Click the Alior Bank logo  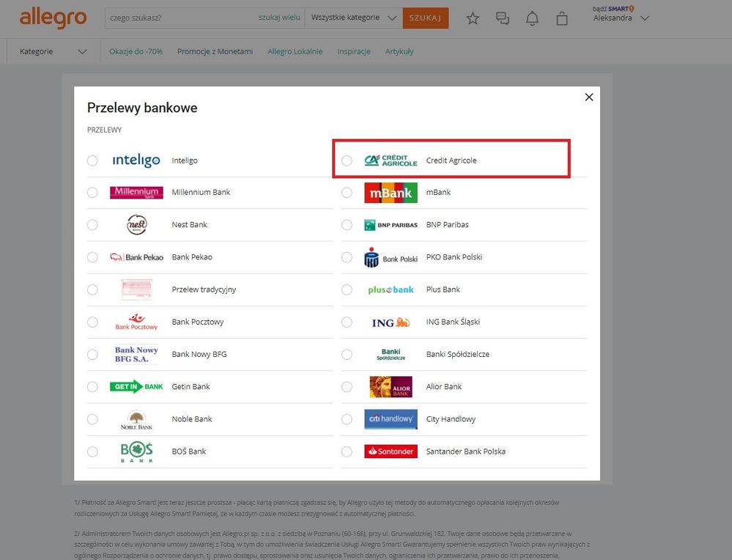coord(391,387)
